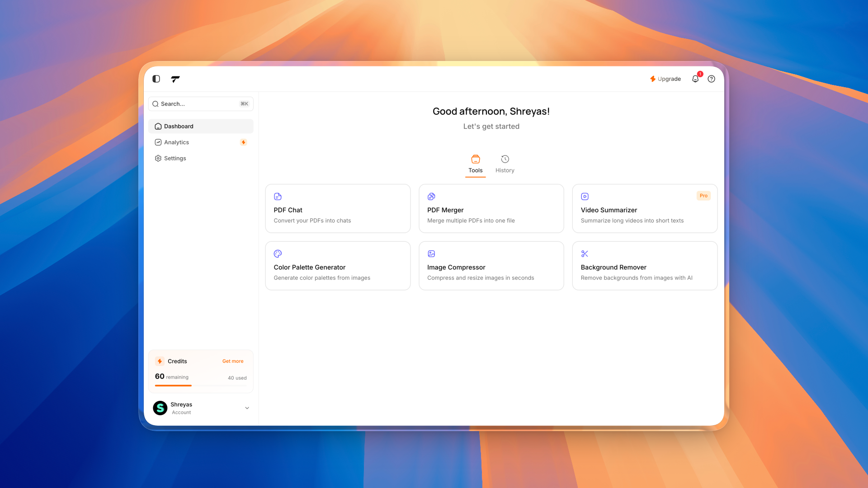Click the Get more credits link
This screenshot has height=488, width=868.
click(232, 361)
